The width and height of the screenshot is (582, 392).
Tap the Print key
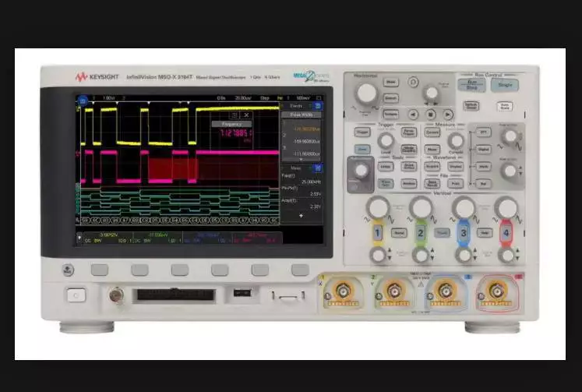456,183
